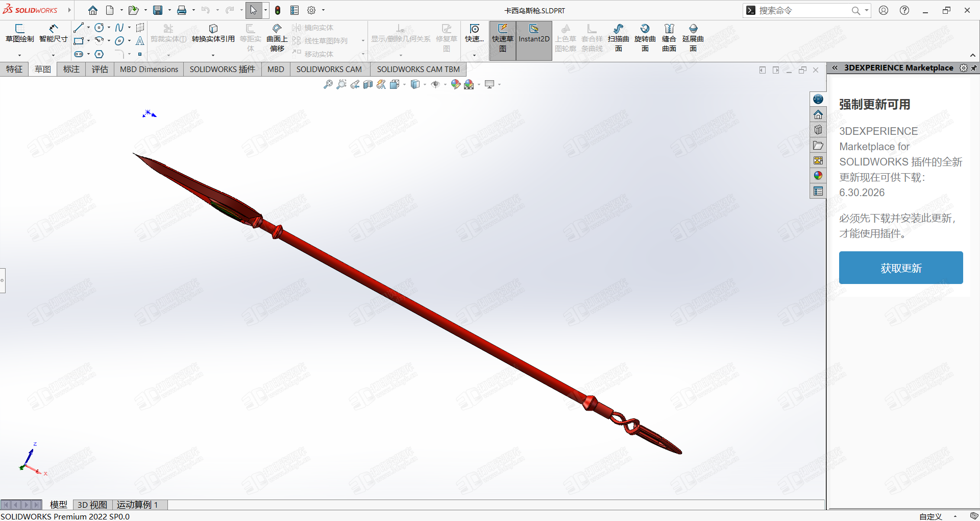Image resolution: width=980 pixels, height=521 pixels.
Task: Click the Open file folder icon
Action: pyautogui.click(x=133, y=10)
